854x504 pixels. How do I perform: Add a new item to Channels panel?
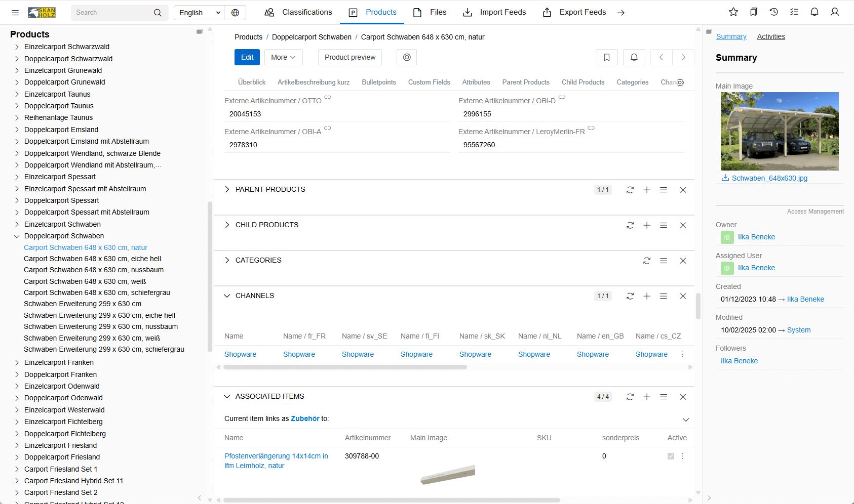pos(646,296)
